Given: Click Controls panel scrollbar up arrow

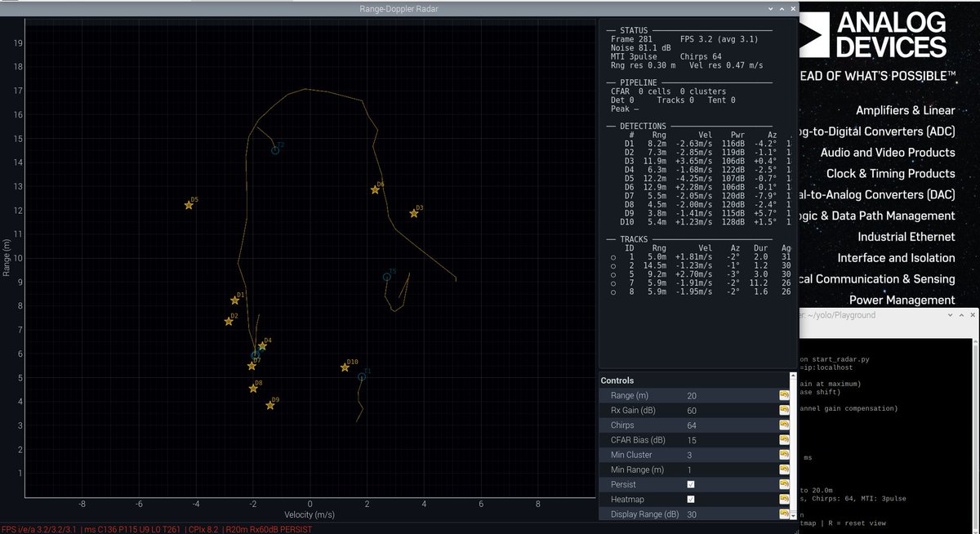Looking at the screenshot, I should [793, 376].
